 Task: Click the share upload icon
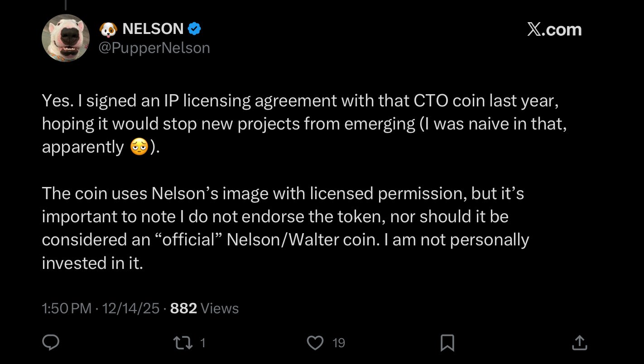click(579, 343)
